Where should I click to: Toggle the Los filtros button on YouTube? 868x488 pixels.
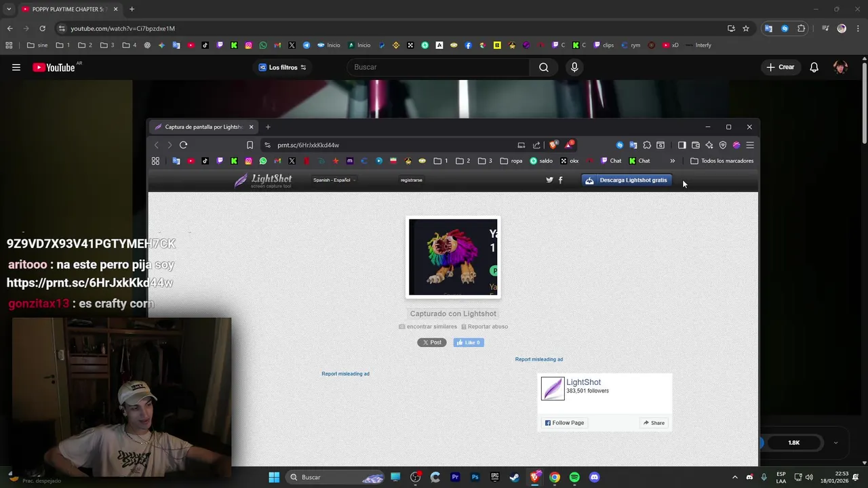point(283,67)
